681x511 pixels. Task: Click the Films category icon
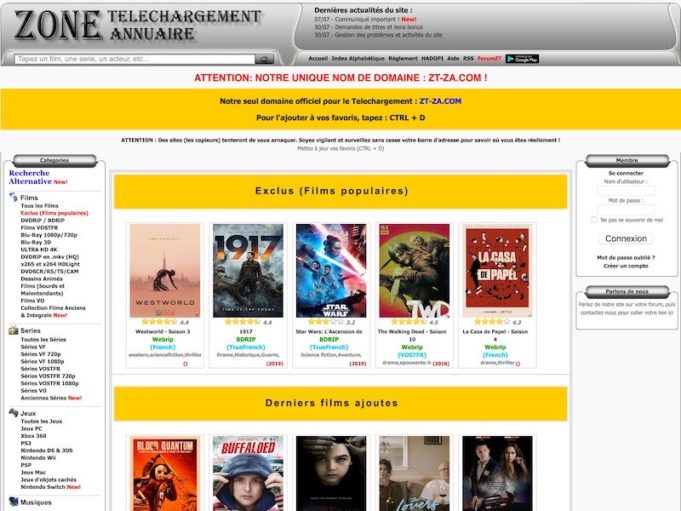(x=13, y=198)
